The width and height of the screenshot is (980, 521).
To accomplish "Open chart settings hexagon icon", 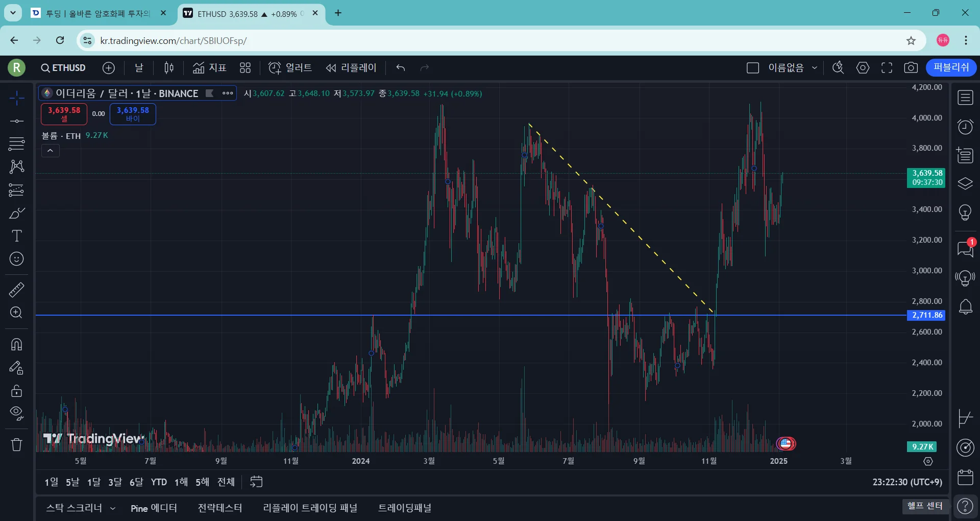I will [863, 68].
